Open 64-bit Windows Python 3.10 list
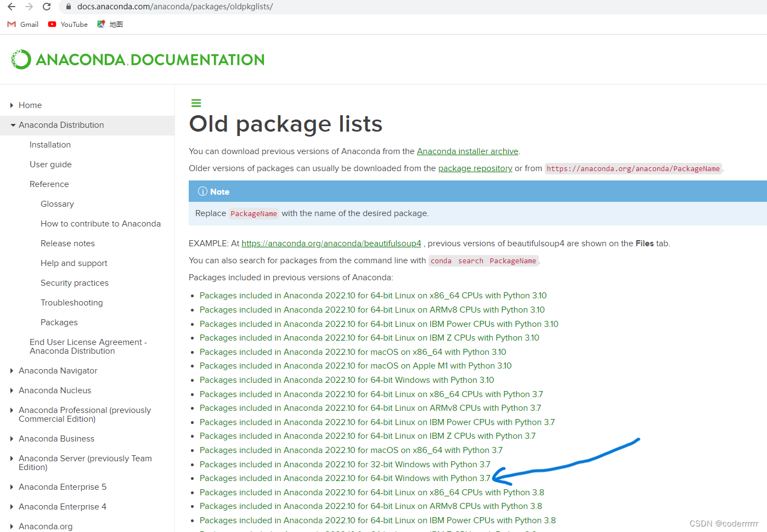 pyautogui.click(x=347, y=380)
